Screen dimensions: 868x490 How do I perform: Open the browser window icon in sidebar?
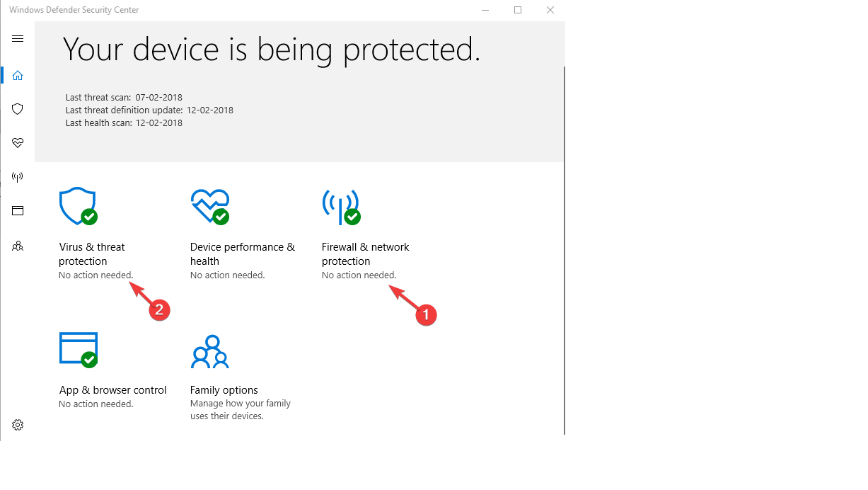coord(18,211)
